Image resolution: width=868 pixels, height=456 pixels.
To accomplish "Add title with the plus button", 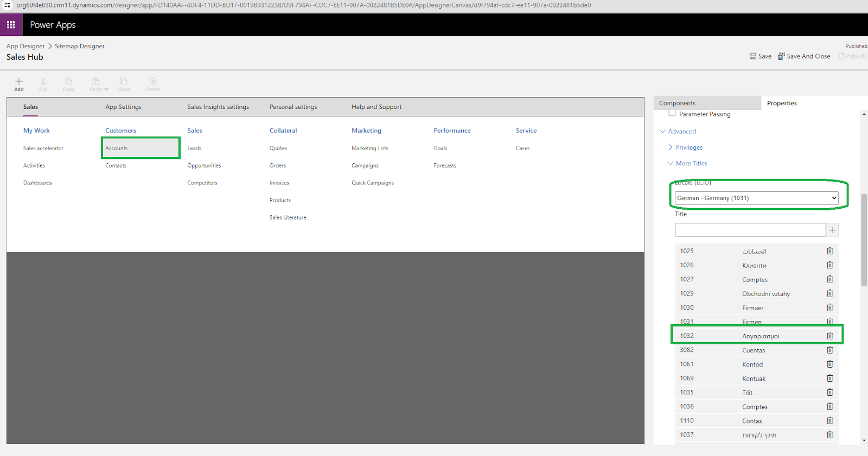I will click(832, 230).
